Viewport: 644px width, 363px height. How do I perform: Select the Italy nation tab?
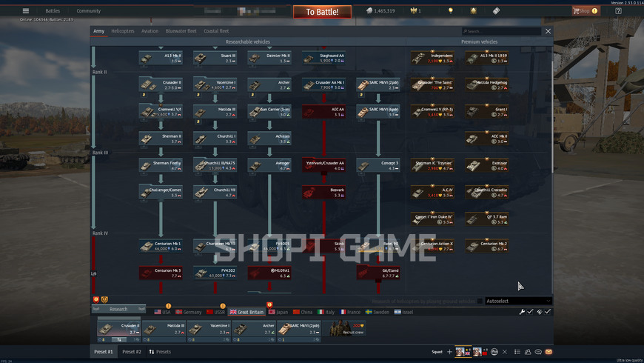326,313
